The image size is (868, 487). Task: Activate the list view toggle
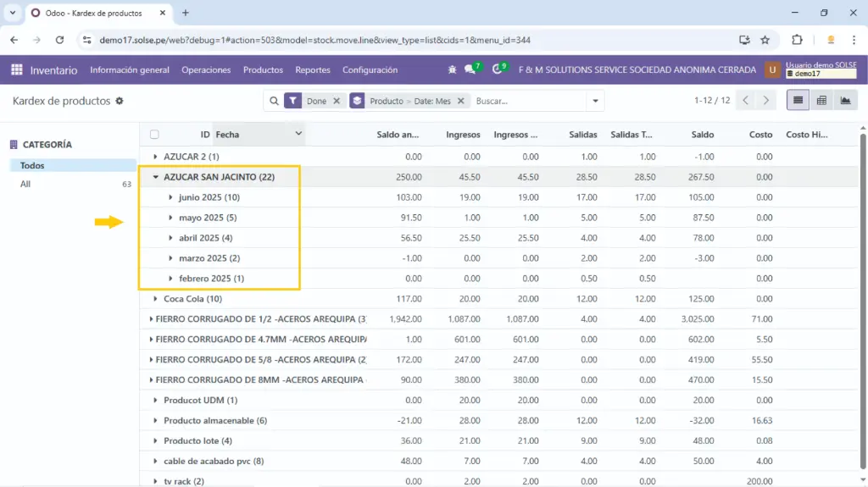coord(797,101)
